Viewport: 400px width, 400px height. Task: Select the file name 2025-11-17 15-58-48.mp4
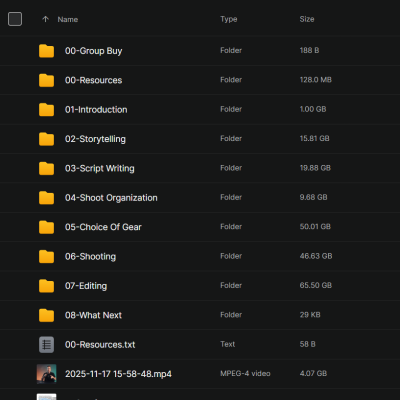(x=118, y=374)
